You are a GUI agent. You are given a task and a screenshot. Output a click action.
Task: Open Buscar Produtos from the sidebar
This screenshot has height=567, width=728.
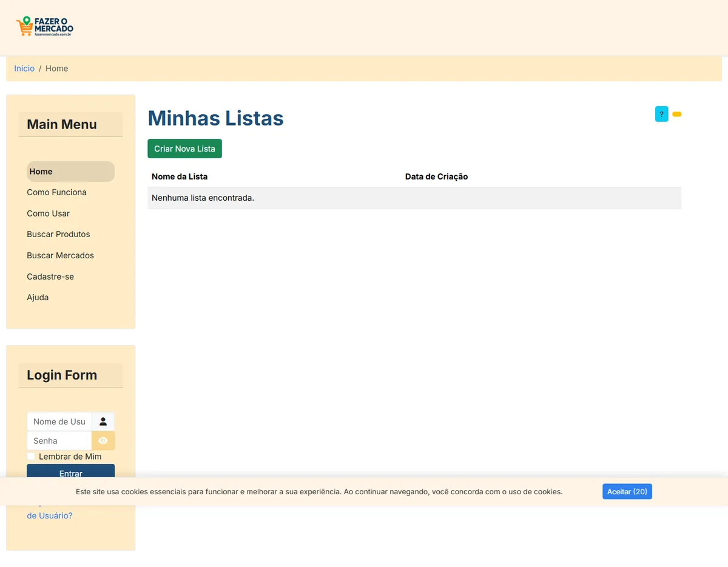[x=58, y=234]
